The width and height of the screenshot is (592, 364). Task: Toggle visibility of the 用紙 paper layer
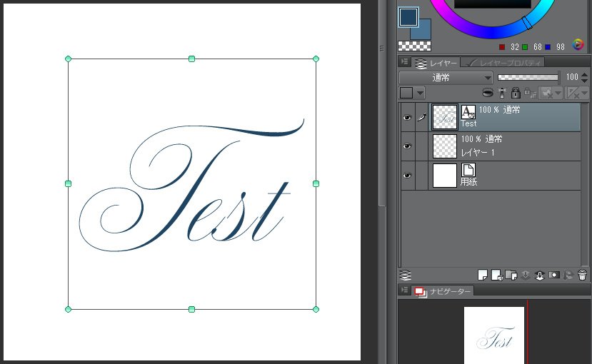click(407, 176)
